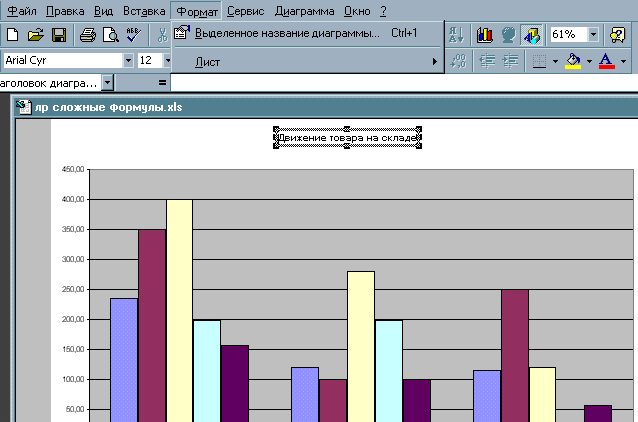Open the Name Box dropdown arrow

click(107, 83)
